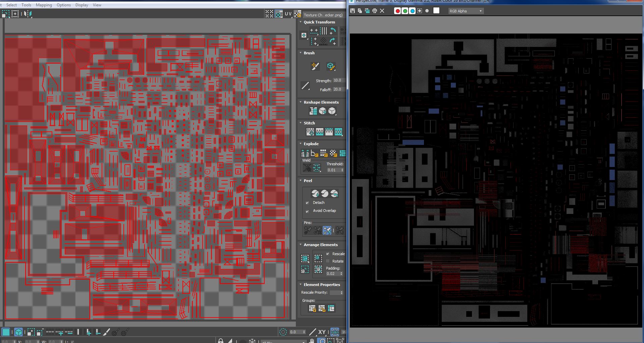Toggle the Detach checkbox in Peel

[x=307, y=203]
